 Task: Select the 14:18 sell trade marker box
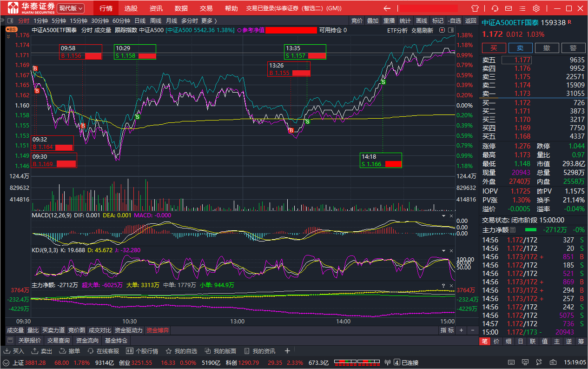coord(381,161)
